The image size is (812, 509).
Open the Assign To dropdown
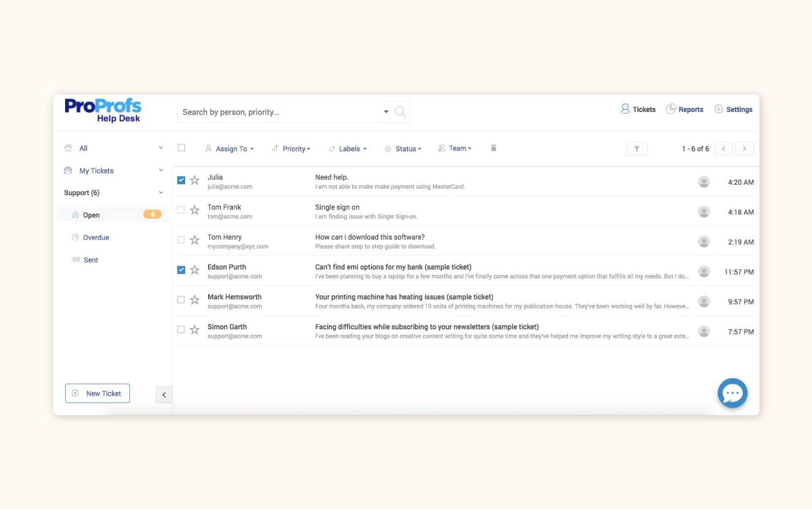[x=229, y=149]
